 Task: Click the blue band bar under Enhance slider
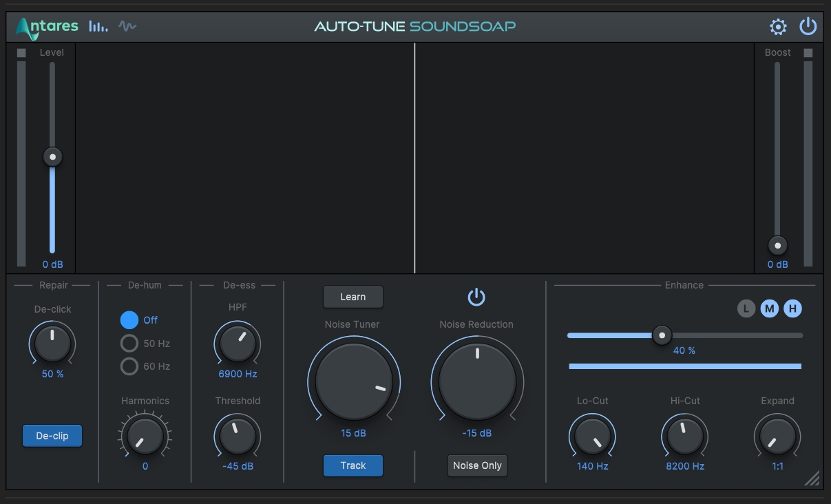(x=685, y=366)
